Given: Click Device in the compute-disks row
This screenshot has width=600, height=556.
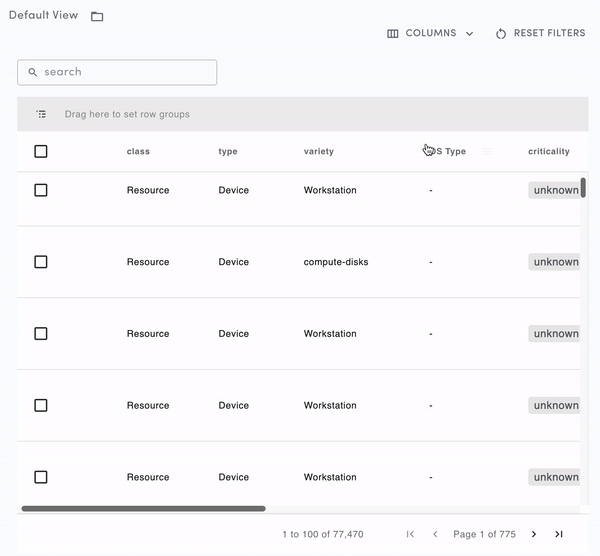Looking at the screenshot, I should pyautogui.click(x=234, y=262).
